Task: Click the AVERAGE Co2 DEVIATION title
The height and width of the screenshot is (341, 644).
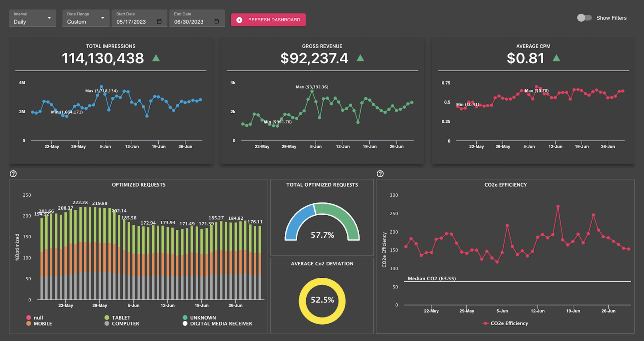Action: pyautogui.click(x=322, y=264)
